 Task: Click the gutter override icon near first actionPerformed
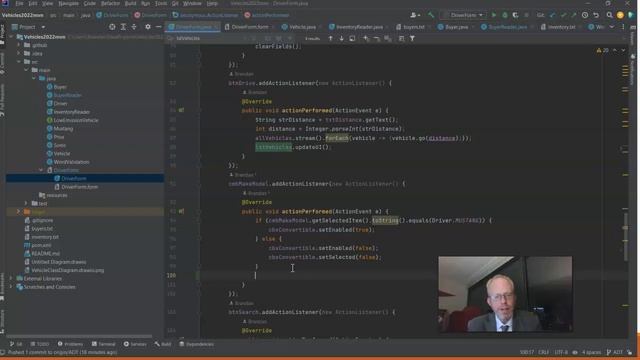[x=181, y=110]
